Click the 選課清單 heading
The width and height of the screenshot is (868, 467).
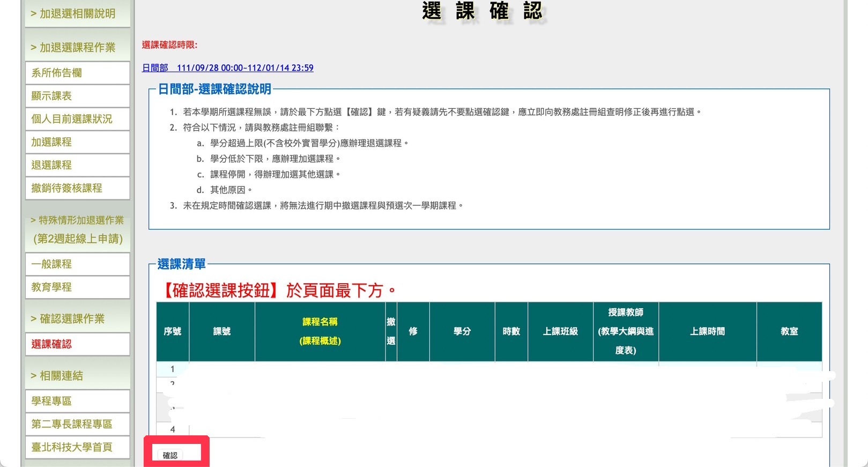[181, 264]
